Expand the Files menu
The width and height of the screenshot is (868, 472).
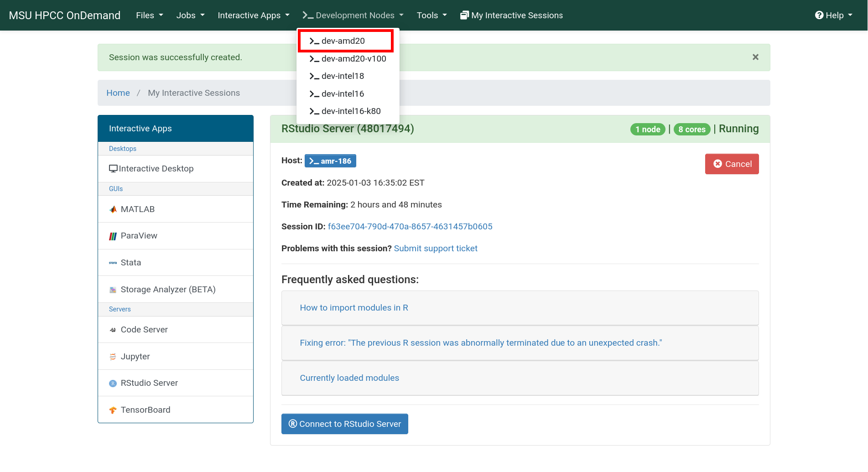(150, 16)
